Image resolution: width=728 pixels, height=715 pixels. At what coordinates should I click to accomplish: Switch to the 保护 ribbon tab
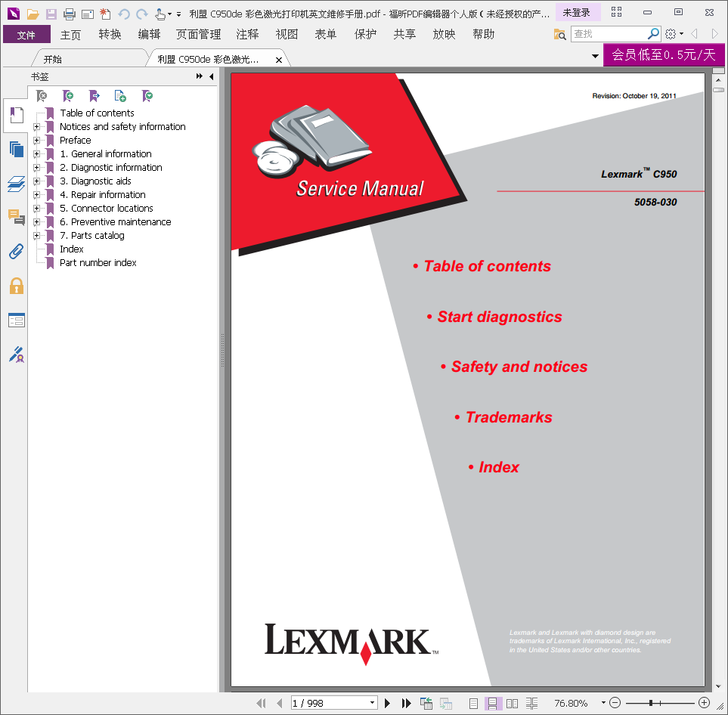(365, 34)
